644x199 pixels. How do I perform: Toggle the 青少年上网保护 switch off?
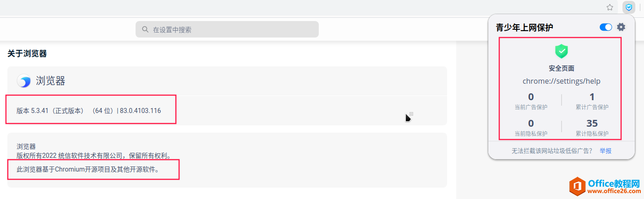(x=606, y=27)
